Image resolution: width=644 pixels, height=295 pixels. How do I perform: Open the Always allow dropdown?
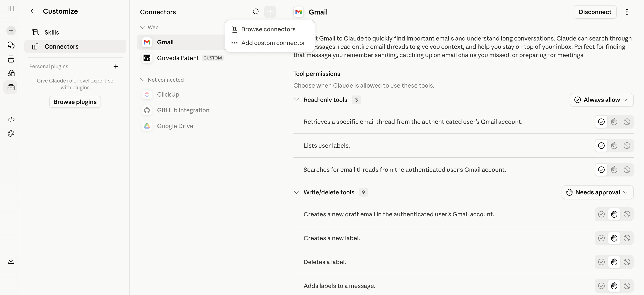[x=601, y=100]
